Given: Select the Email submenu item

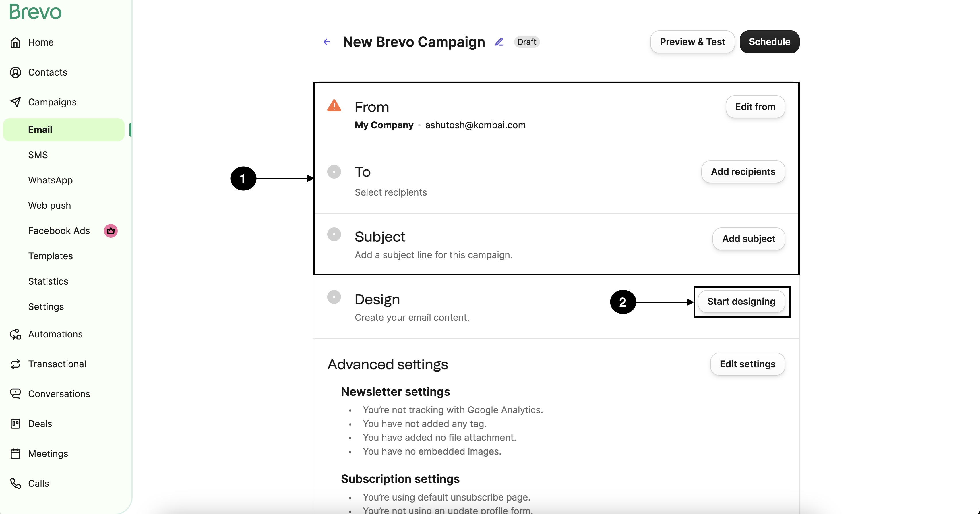Looking at the screenshot, I should tap(63, 130).
